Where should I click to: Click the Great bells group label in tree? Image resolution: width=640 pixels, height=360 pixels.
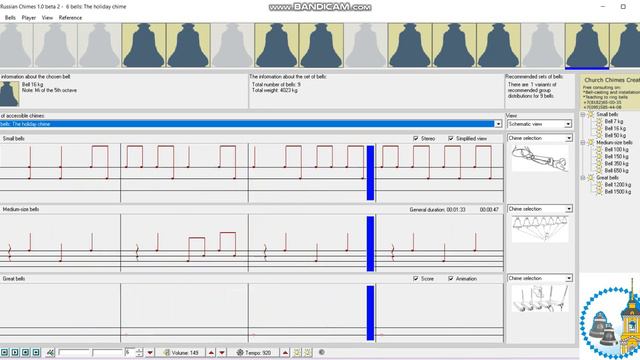click(x=607, y=178)
